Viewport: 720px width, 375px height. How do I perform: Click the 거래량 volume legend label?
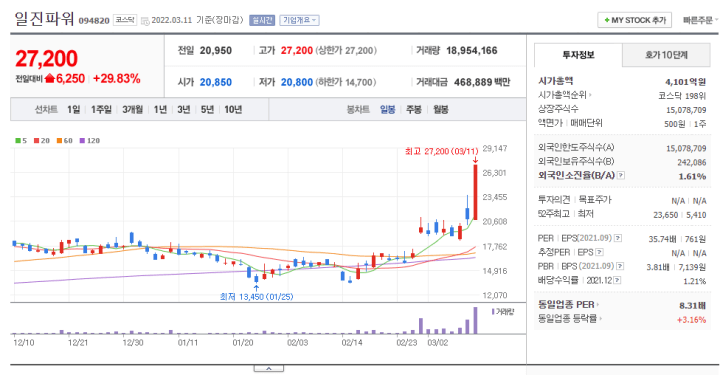click(x=503, y=312)
